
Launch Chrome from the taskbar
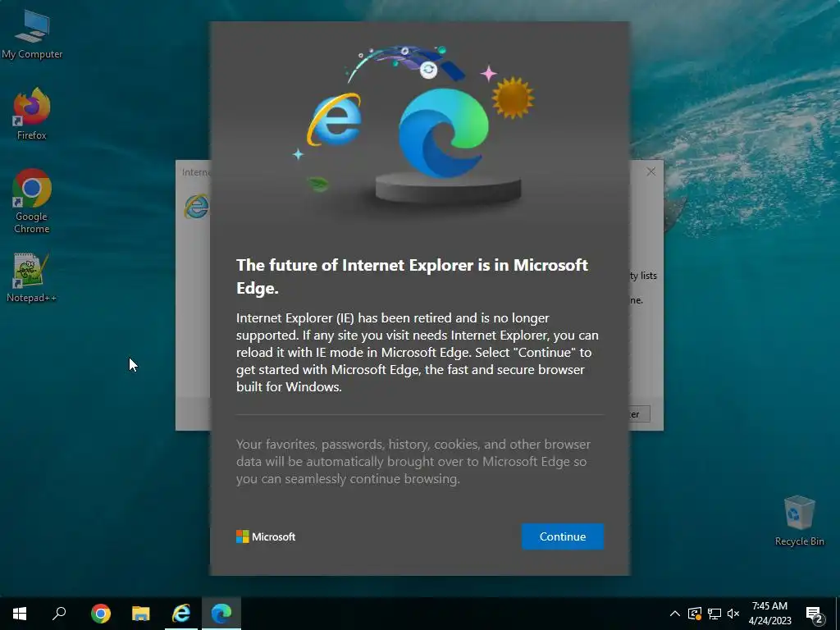101,614
